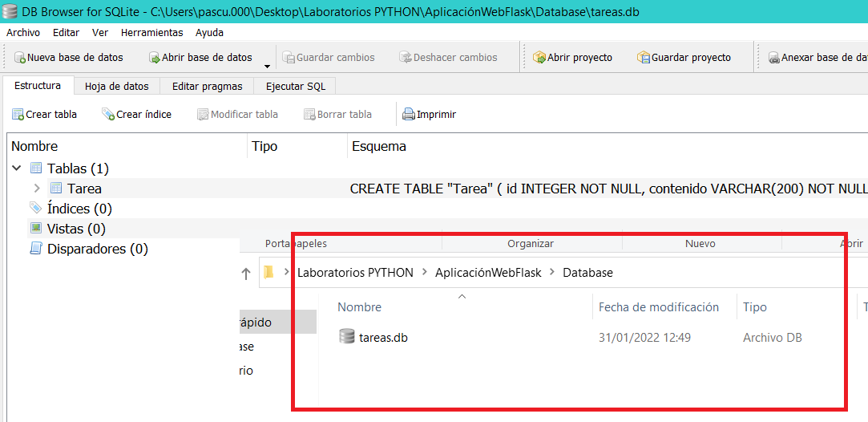Expand the Tarea table node
The height and width of the screenshot is (422, 868).
[x=37, y=189]
